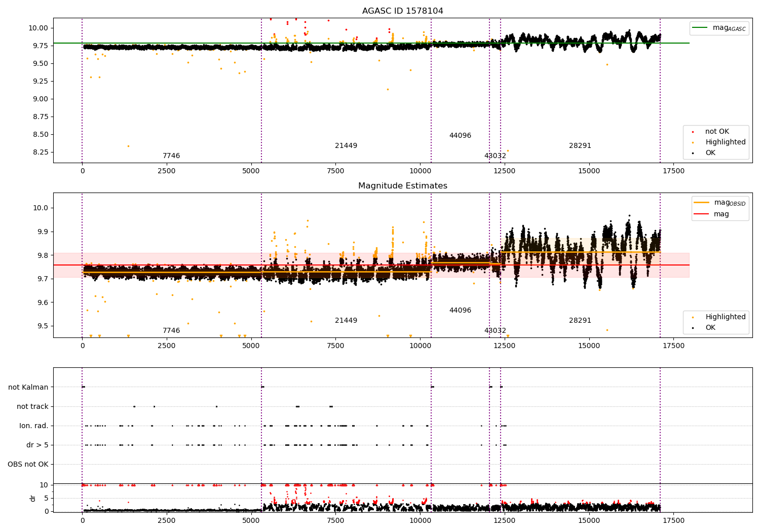Select the "mag OBSID" legend label text

730,203
